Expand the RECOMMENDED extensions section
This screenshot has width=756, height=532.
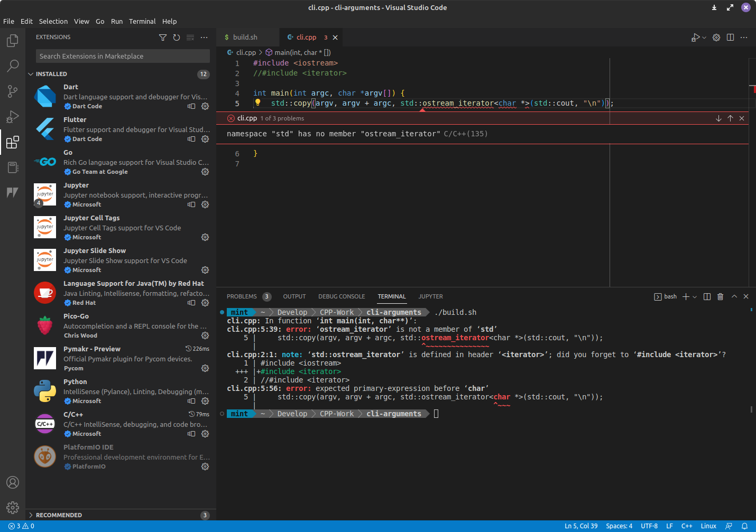[x=31, y=515]
